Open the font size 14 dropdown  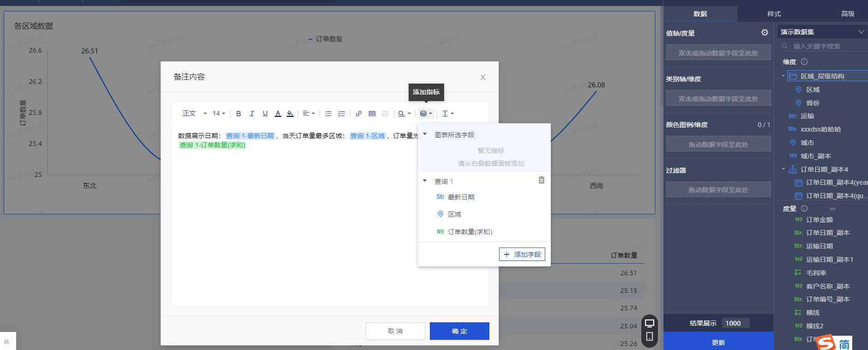tap(219, 114)
